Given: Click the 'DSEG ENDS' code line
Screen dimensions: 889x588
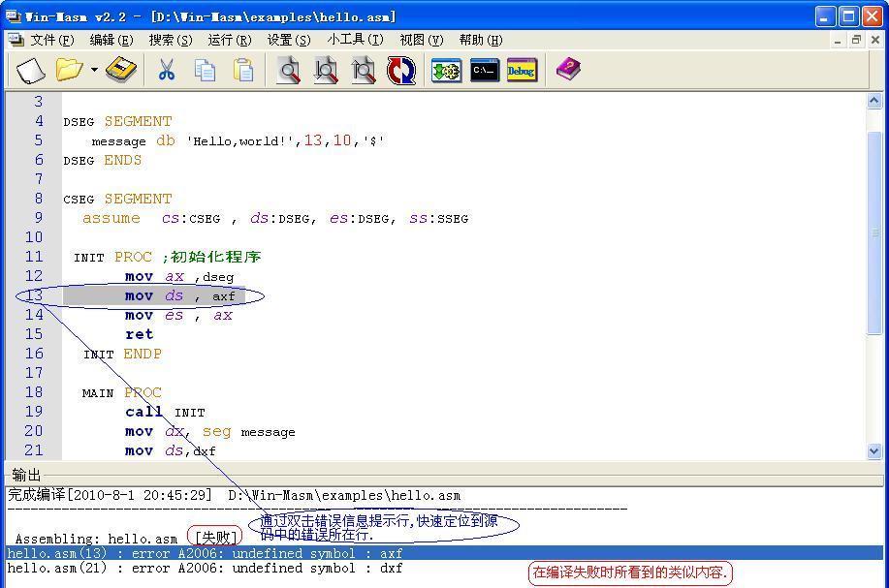Looking at the screenshot, I should click(103, 160).
